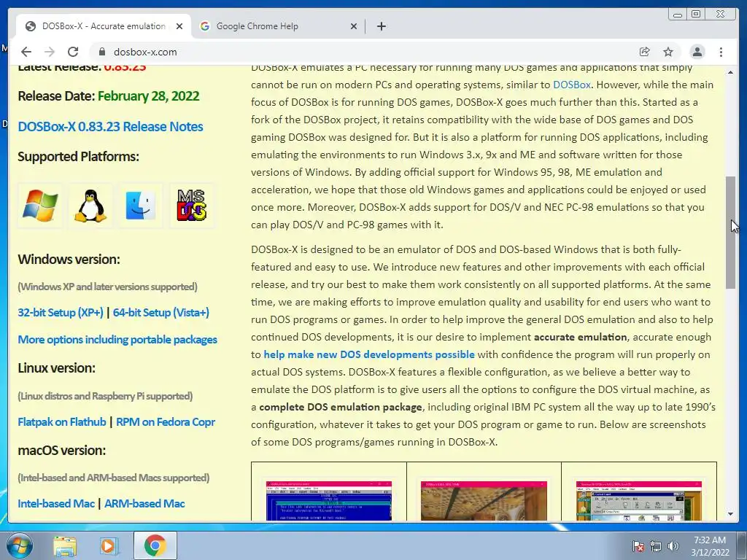Screen dimensions: 747x560
Task: Click the page scrollbar down arrow
Action: (x=730, y=514)
